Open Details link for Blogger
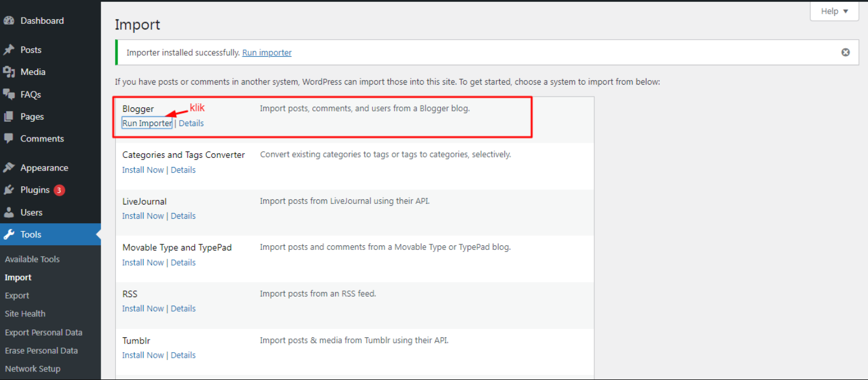The height and width of the screenshot is (380, 868). [x=191, y=123]
